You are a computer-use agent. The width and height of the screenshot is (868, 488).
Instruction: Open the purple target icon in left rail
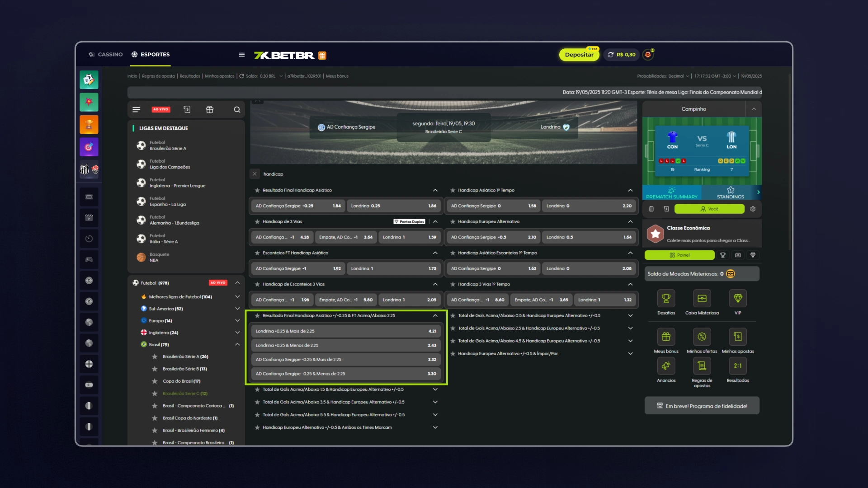(89, 147)
